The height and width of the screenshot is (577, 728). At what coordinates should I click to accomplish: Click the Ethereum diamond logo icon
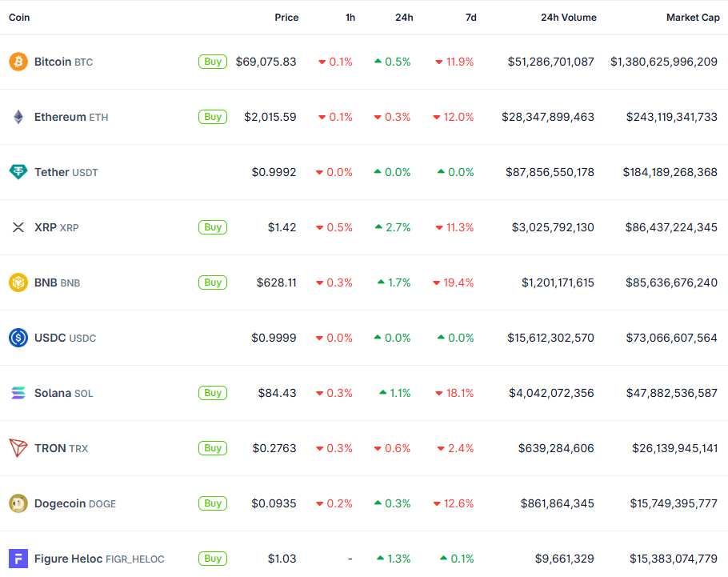18,117
